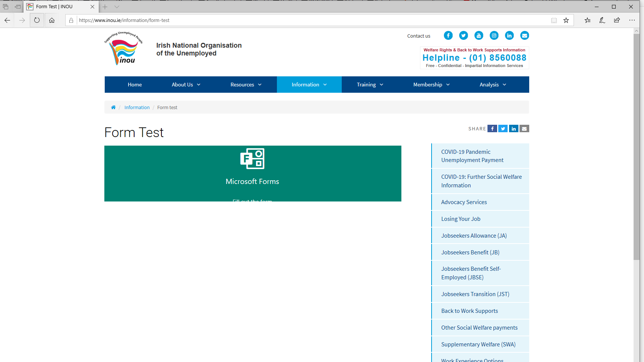Expand the Resources menu
This screenshot has height=362, width=644.
pyautogui.click(x=246, y=85)
